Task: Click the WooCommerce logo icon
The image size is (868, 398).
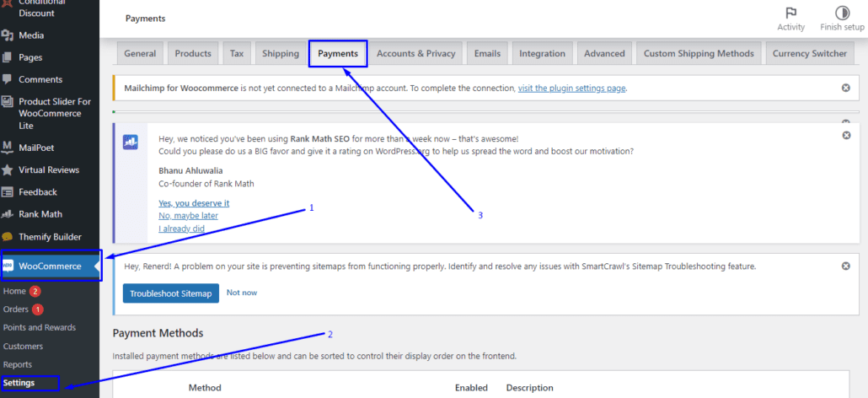Action: (x=8, y=266)
